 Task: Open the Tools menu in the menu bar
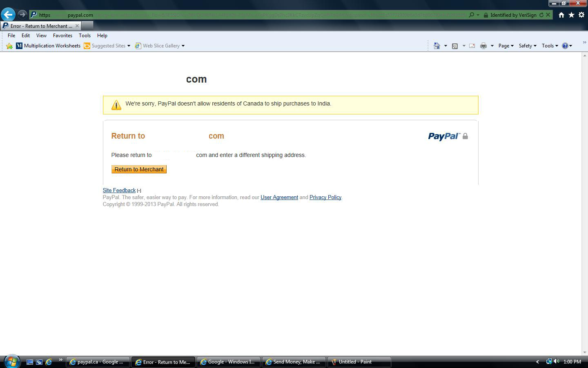pyautogui.click(x=85, y=36)
